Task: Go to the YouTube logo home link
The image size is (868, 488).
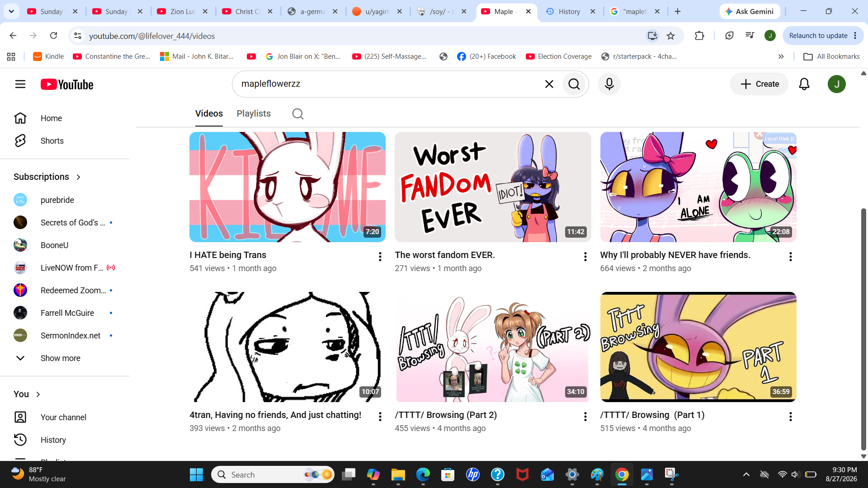Action: 67,84
